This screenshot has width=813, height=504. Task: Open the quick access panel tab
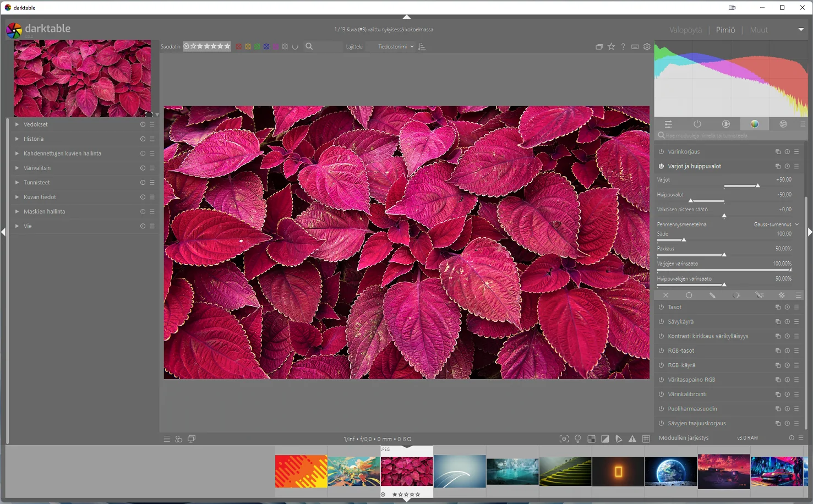(x=668, y=124)
